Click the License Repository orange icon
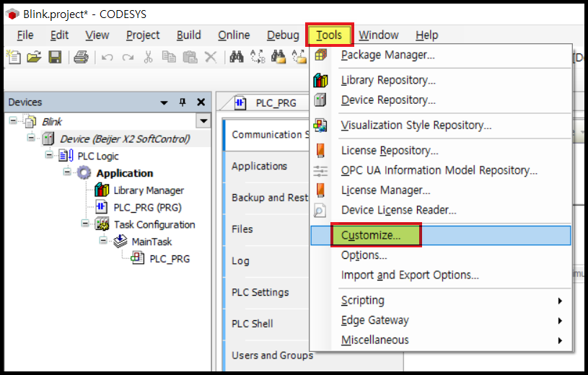 (320, 151)
